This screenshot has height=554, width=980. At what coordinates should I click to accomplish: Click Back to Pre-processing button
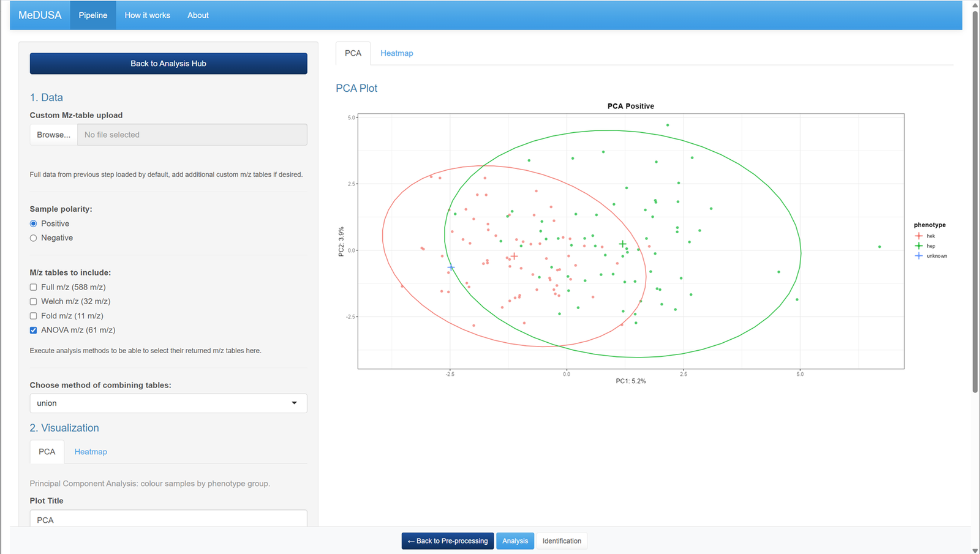tap(448, 541)
